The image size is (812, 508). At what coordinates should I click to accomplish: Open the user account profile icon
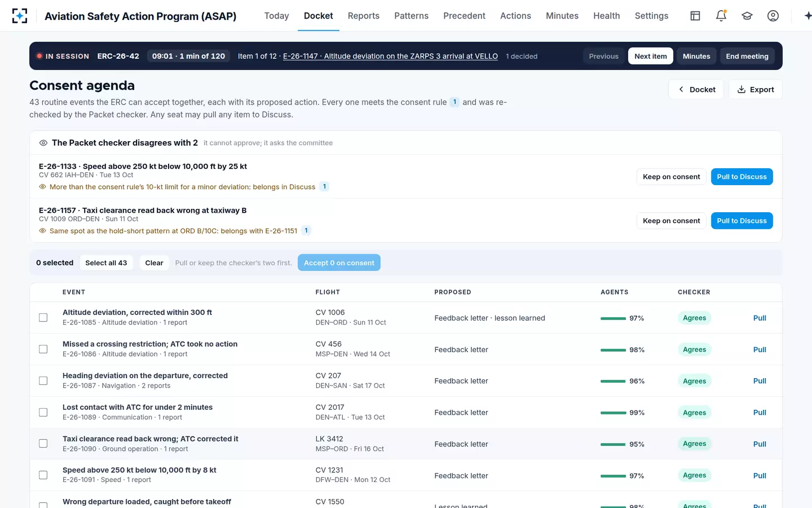coord(773,16)
